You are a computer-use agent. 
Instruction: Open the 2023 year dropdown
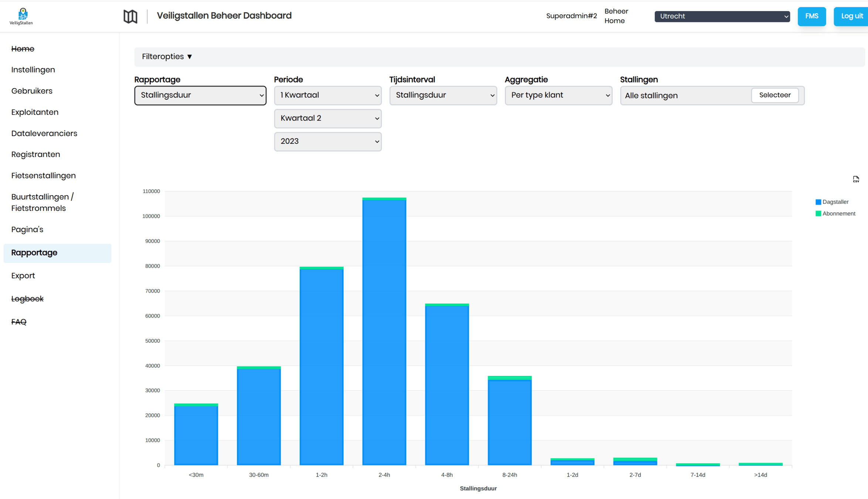coord(328,142)
